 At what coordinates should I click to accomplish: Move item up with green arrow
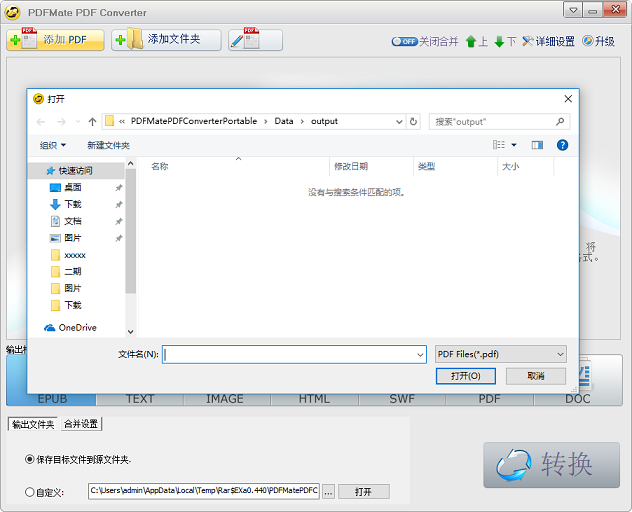(x=471, y=41)
